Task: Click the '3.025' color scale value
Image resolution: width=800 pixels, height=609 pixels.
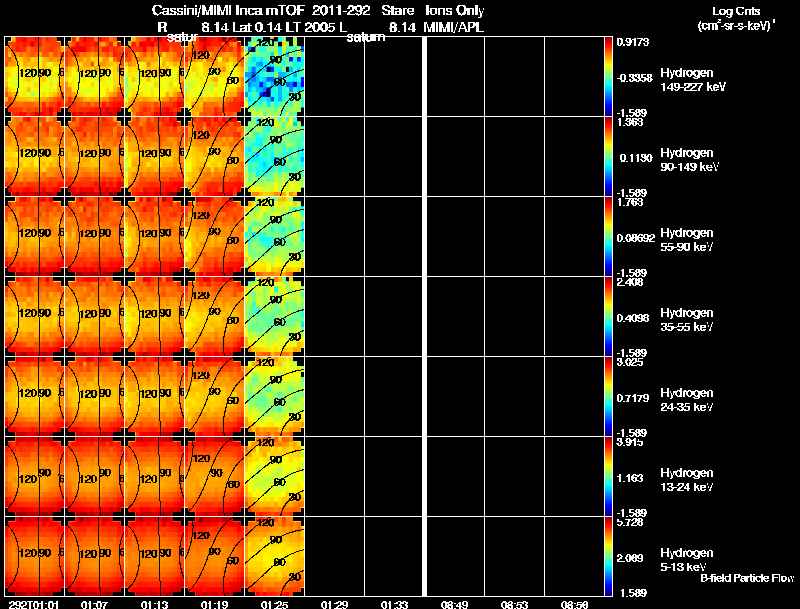Action: (630, 362)
